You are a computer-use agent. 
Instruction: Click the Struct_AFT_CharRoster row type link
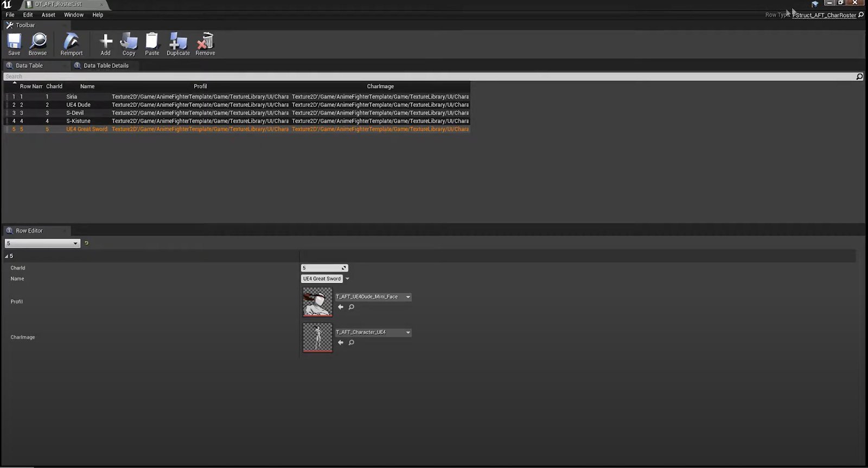[824, 15]
